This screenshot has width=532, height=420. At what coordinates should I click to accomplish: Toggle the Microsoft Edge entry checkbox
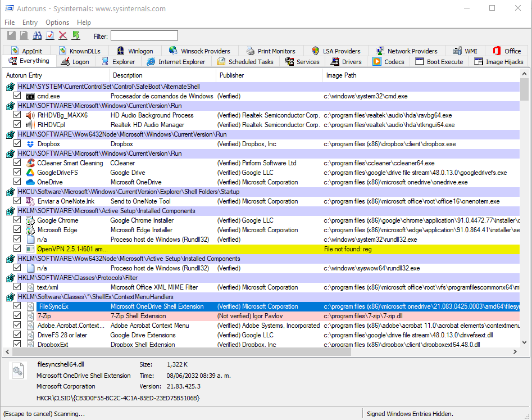point(17,230)
